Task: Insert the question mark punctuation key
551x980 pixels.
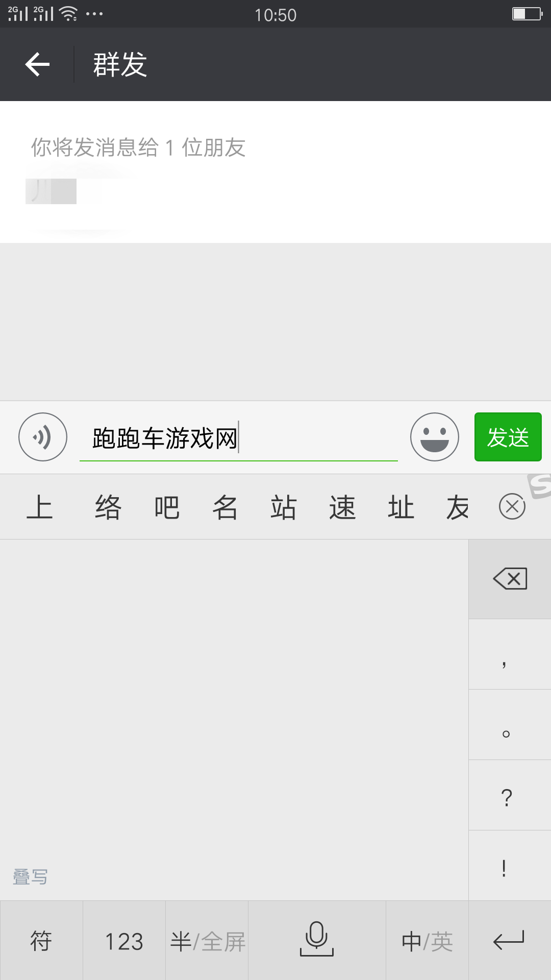Action: [510, 795]
